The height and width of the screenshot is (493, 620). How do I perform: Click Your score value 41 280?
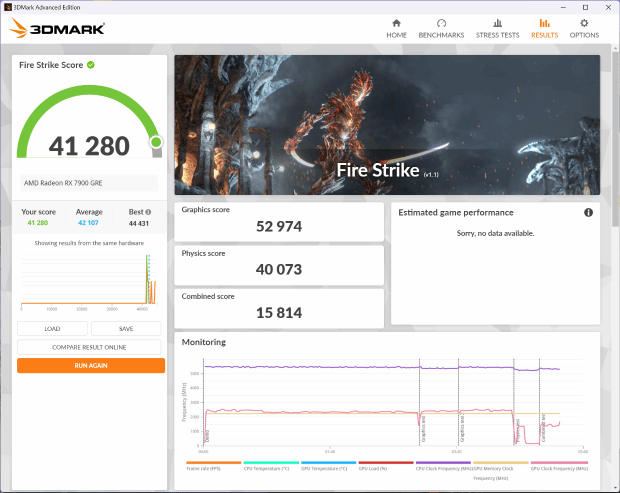tap(38, 223)
